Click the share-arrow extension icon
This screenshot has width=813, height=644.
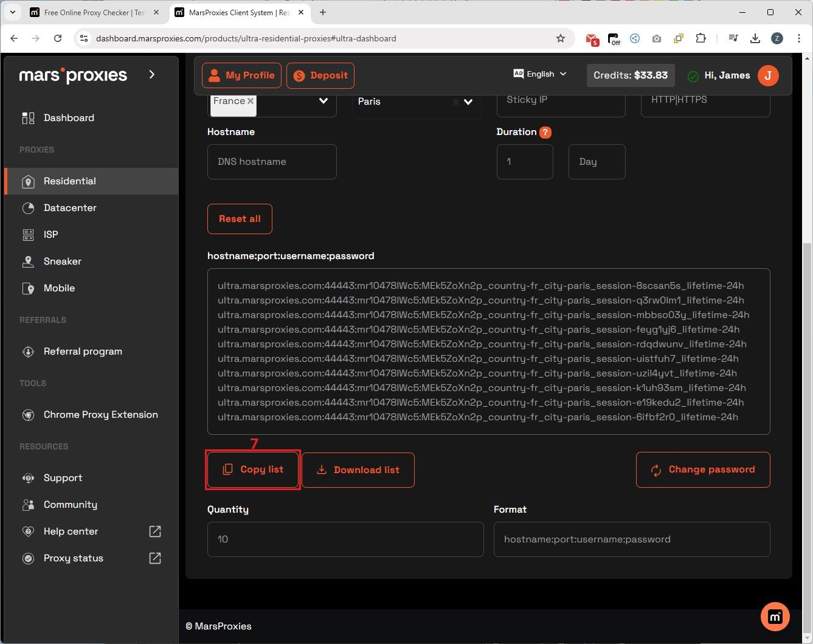(635, 38)
